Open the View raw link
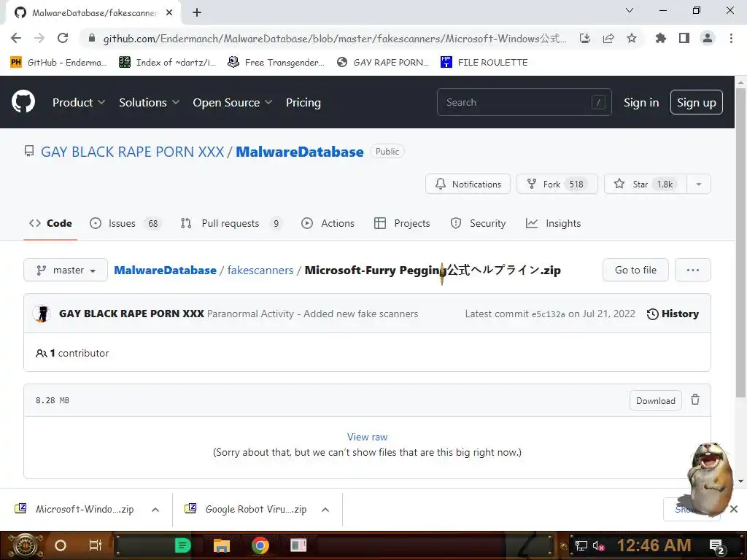This screenshot has width=747, height=560. pos(368,437)
